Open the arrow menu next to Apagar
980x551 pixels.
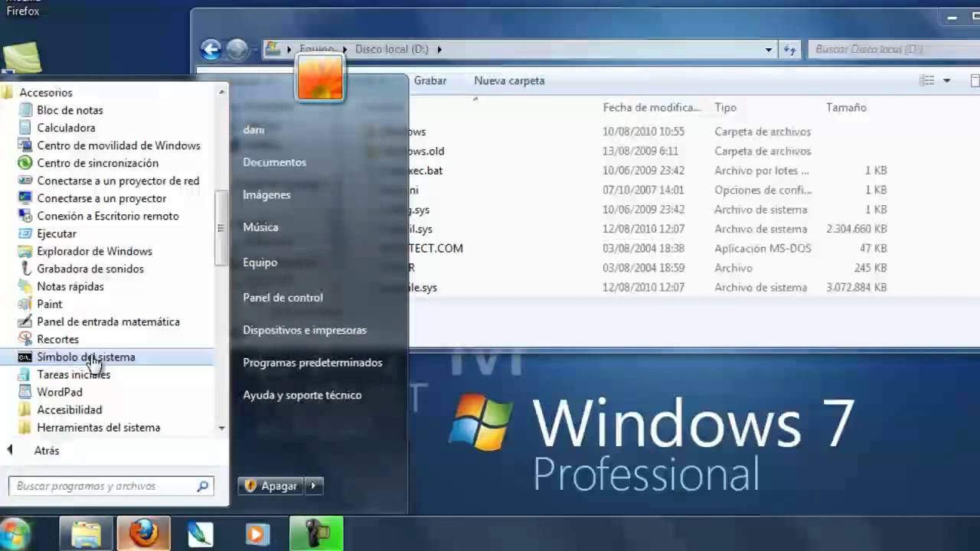(314, 486)
